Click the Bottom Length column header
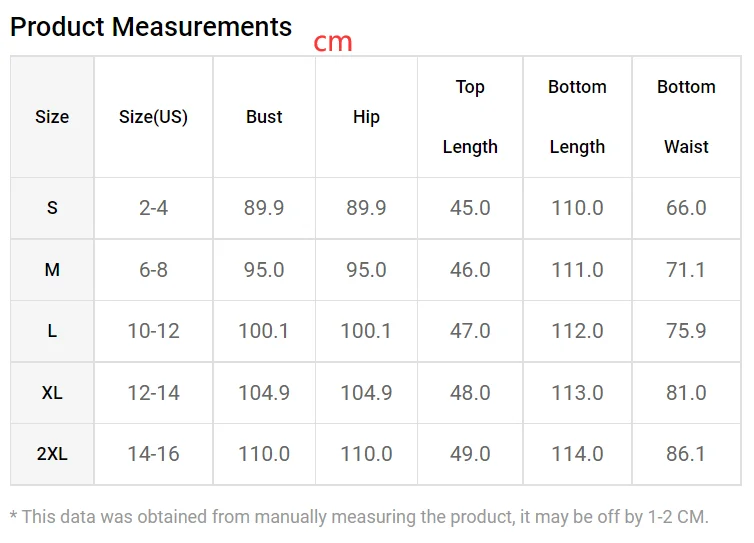 tap(577, 117)
